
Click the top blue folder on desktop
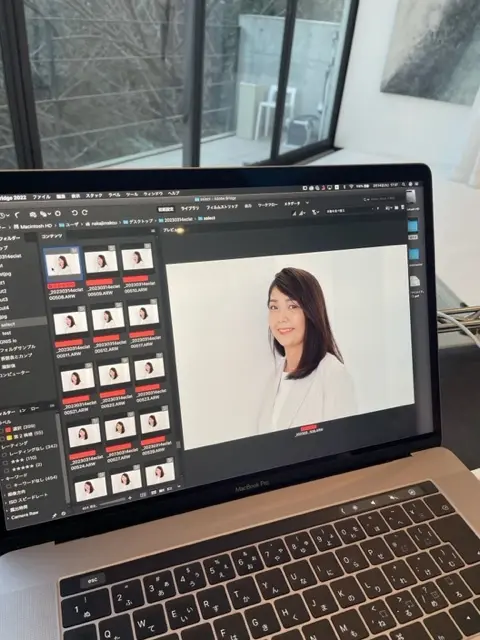(413, 226)
